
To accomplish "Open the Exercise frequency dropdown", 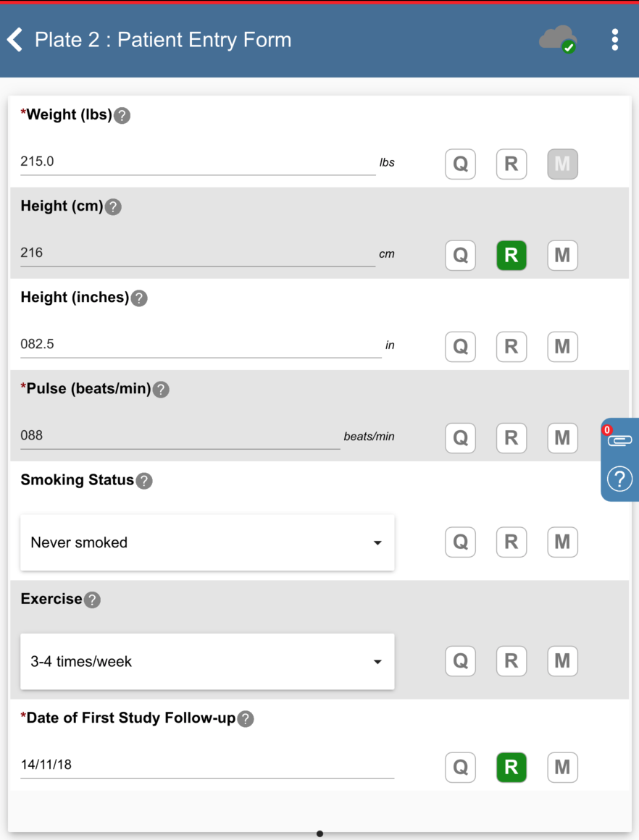I will coord(207,661).
